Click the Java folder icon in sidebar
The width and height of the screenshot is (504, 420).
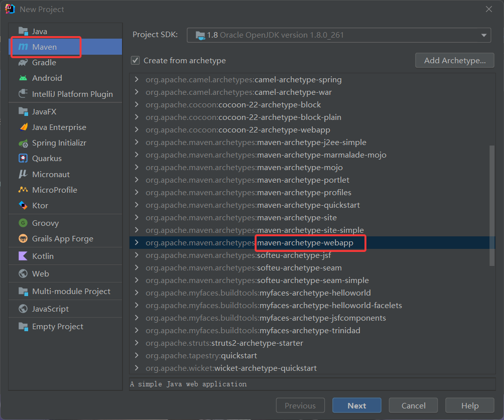tap(23, 31)
